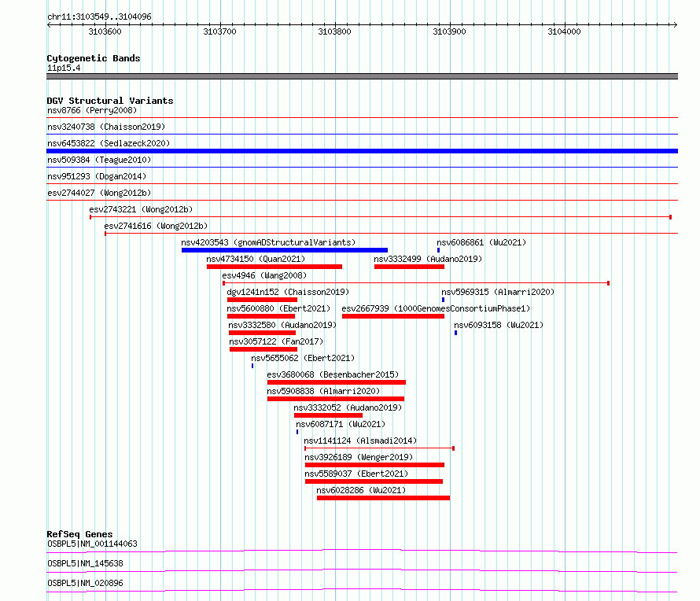The width and height of the screenshot is (700, 601).
Task: Click the ruler's right arrow end
Action: [675, 24]
